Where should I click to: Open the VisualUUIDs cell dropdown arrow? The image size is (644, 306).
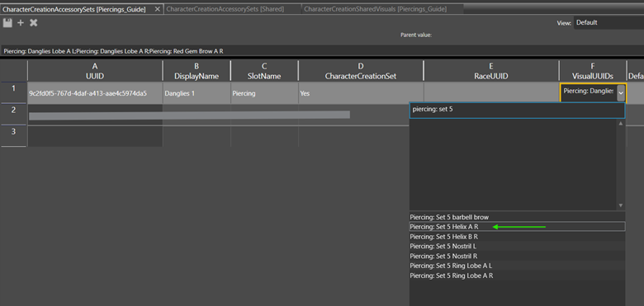[621, 93]
